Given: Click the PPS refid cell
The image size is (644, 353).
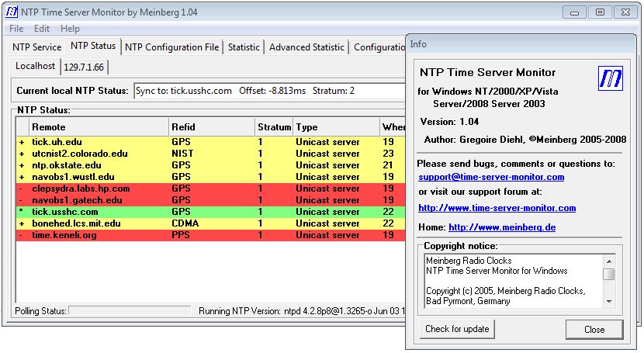Looking at the screenshot, I should (x=181, y=235).
